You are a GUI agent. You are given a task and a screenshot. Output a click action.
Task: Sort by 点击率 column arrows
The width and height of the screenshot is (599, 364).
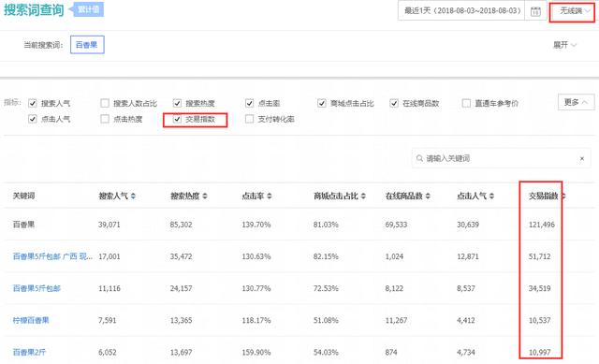click(270, 196)
